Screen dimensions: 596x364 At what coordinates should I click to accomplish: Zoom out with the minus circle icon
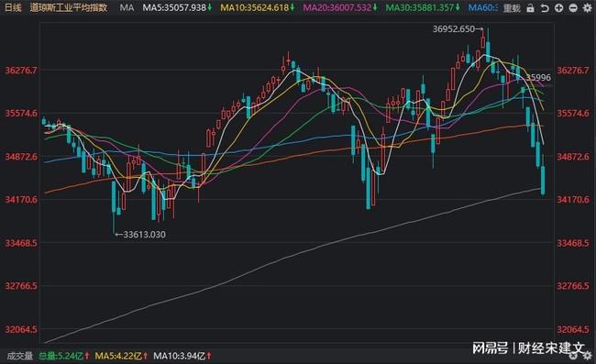coord(573,8)
